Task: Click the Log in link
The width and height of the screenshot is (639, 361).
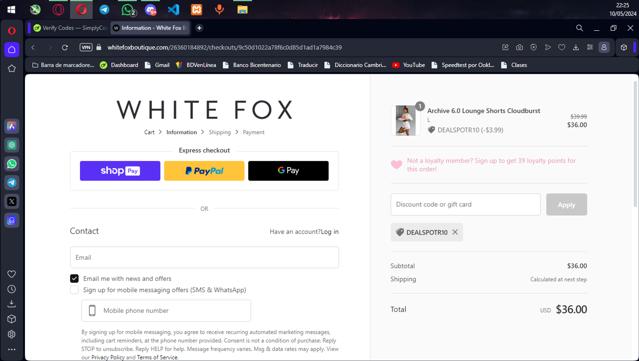Action: 330,231
